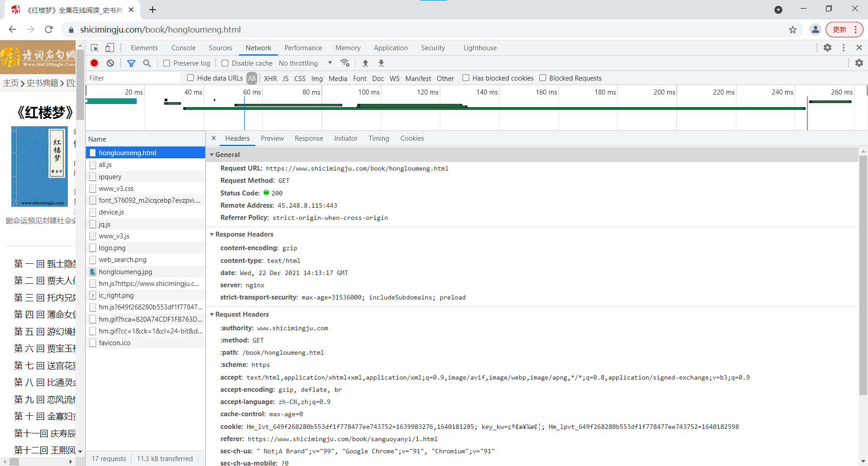This screenshot has width=868, height=466.
Task: Show the Preview tab of request
Action: click(272, 138)
